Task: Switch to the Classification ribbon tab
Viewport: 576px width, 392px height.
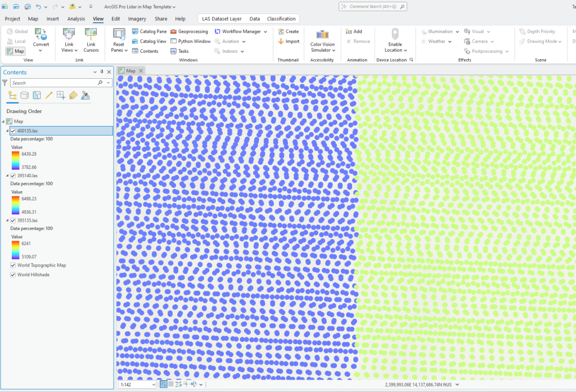Action: pos(281,18)
